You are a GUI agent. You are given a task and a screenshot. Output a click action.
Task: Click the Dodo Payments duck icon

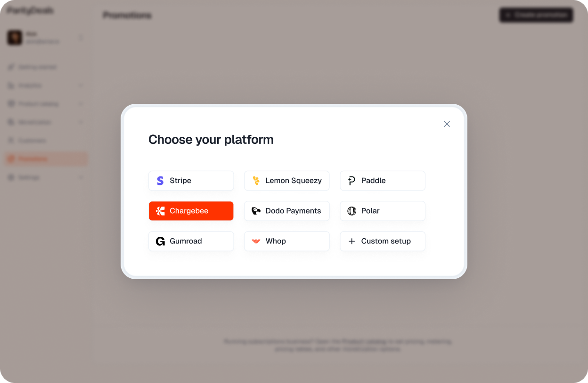click(x=256, y=211)
